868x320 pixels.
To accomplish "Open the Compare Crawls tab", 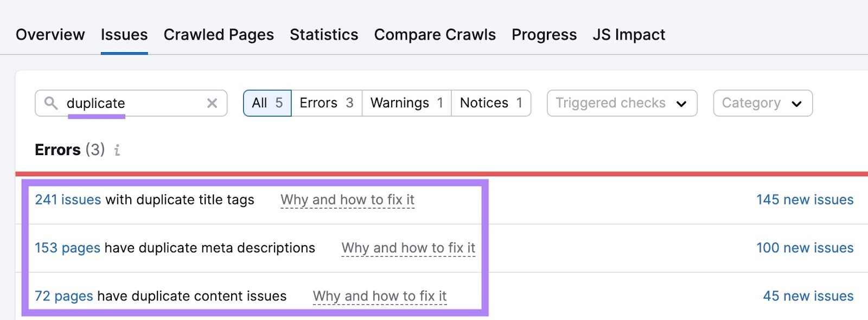I will point(435,35).
